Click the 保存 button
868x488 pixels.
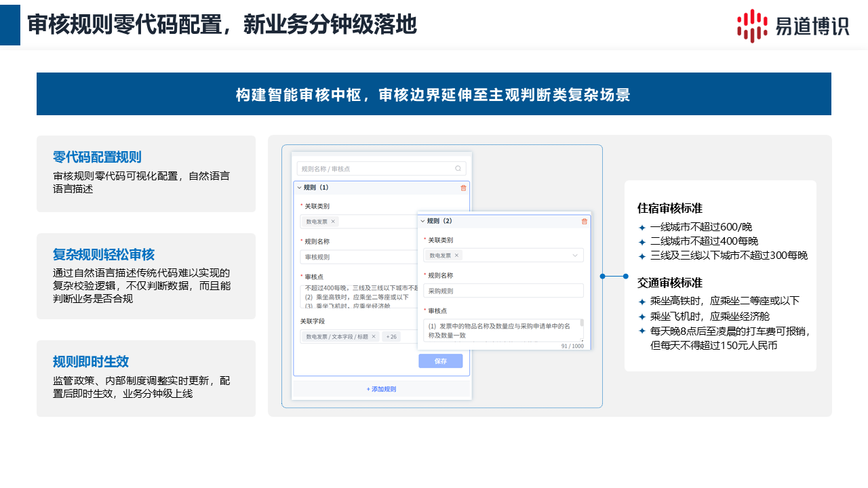(x=440, y=361)
